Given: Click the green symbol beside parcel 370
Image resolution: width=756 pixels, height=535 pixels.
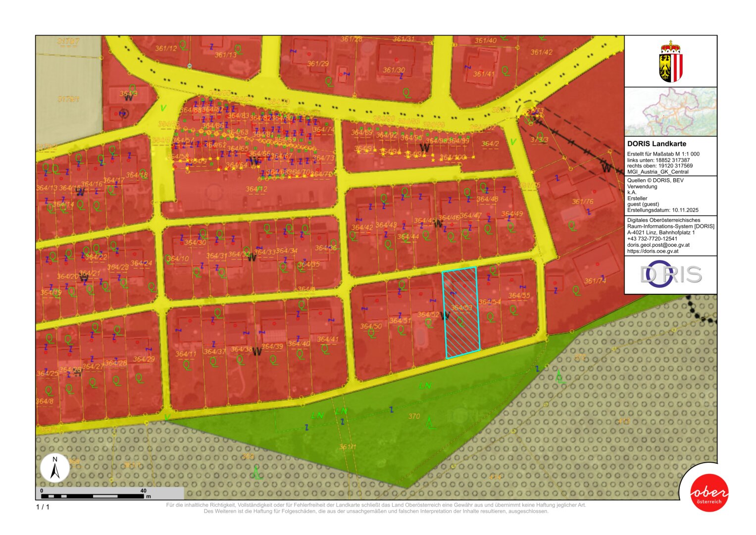Looking at the screenshot, I should pyautogui.click(x=431, y=422).
